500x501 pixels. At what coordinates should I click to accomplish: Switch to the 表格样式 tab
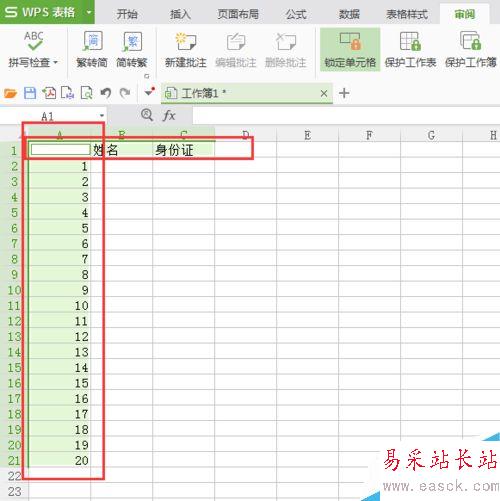pos(407,14)
